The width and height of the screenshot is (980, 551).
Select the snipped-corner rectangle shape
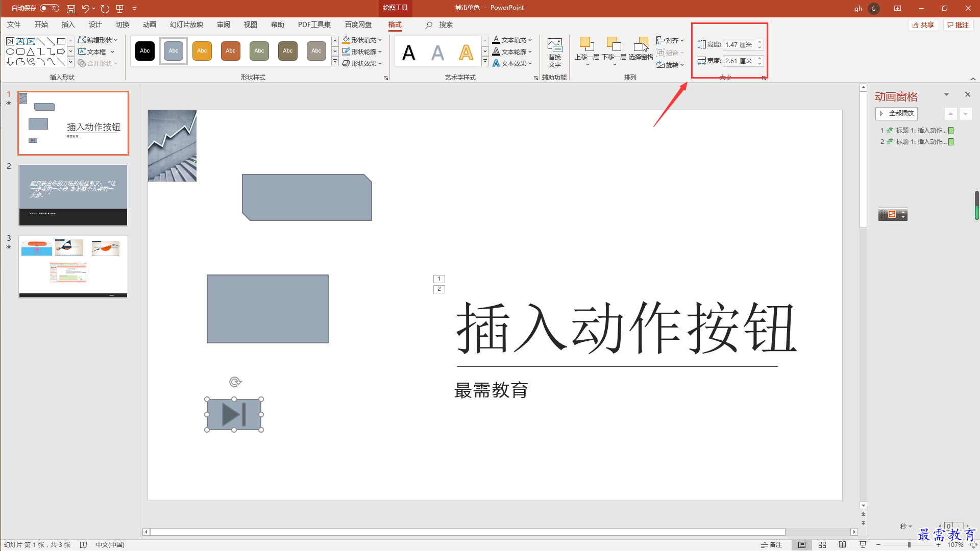pos(307,197)
